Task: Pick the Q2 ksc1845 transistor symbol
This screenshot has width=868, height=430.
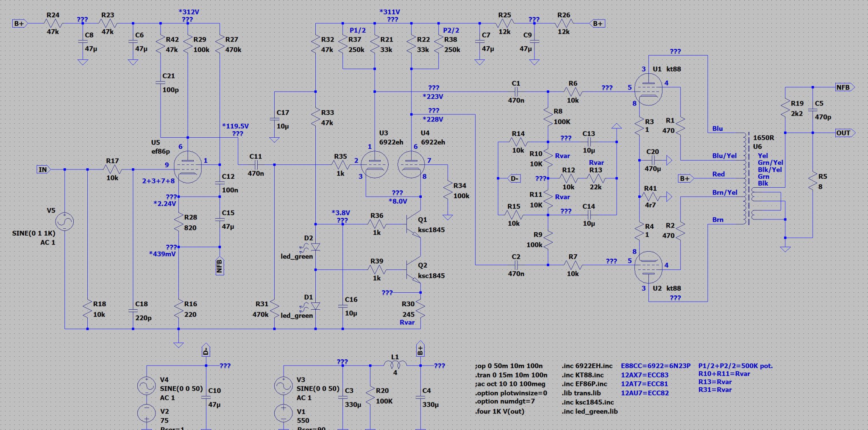Action: coord(412,270)
